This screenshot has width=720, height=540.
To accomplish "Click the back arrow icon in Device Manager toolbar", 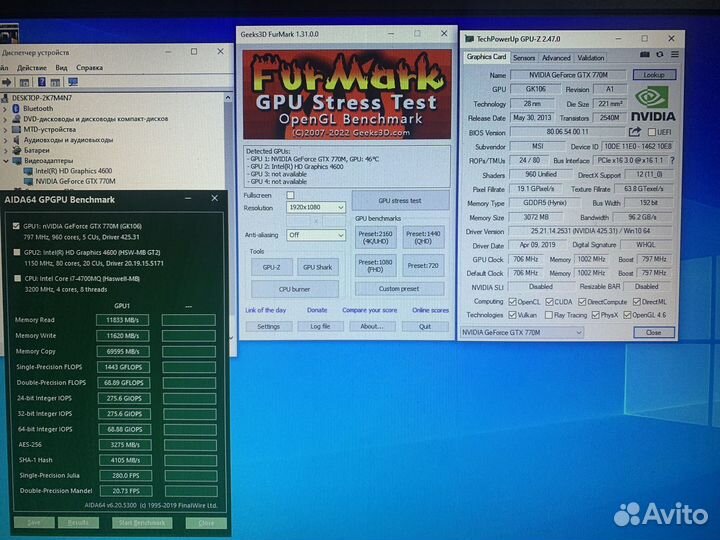I will coord(7,82).
